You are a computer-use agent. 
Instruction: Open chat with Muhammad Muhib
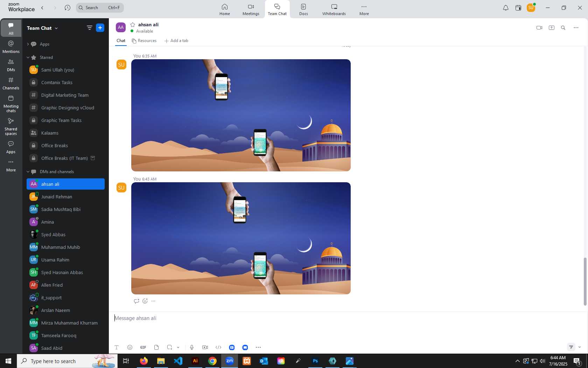tap(65, 247)
